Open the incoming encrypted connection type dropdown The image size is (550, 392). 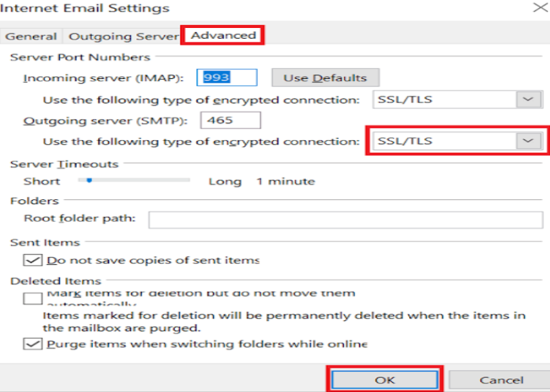pos(457,99)
